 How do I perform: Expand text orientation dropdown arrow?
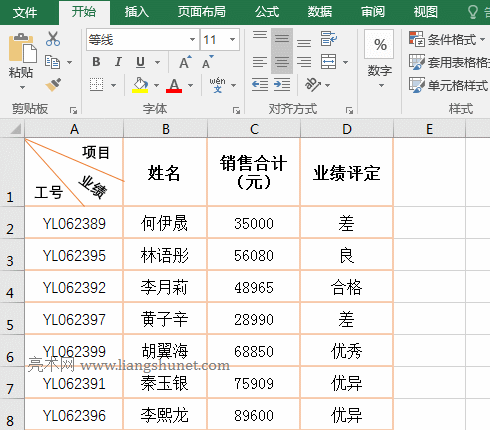point(327,85)
